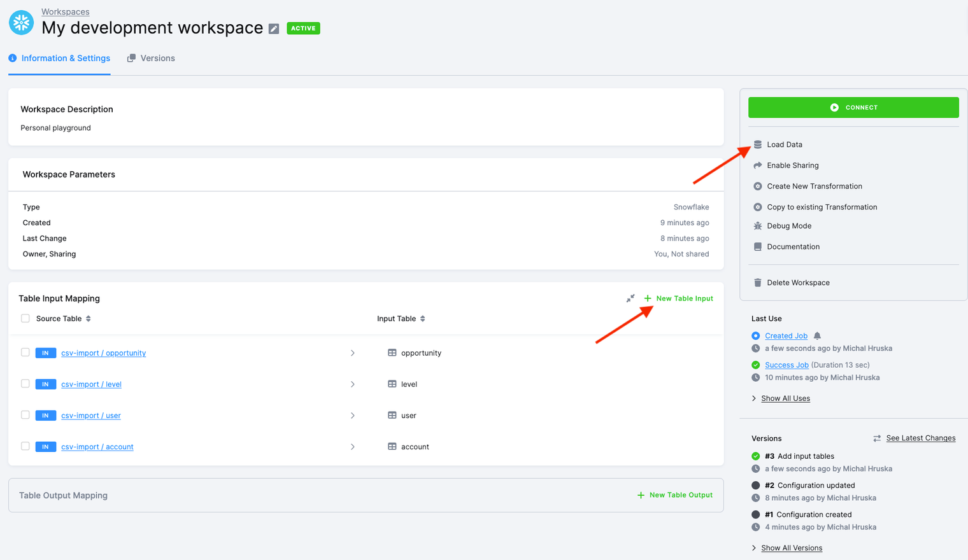The width and height of the screenshot is (968, 560).
Task: Click the green check icon for Success Job
Action: pos(756,365)
